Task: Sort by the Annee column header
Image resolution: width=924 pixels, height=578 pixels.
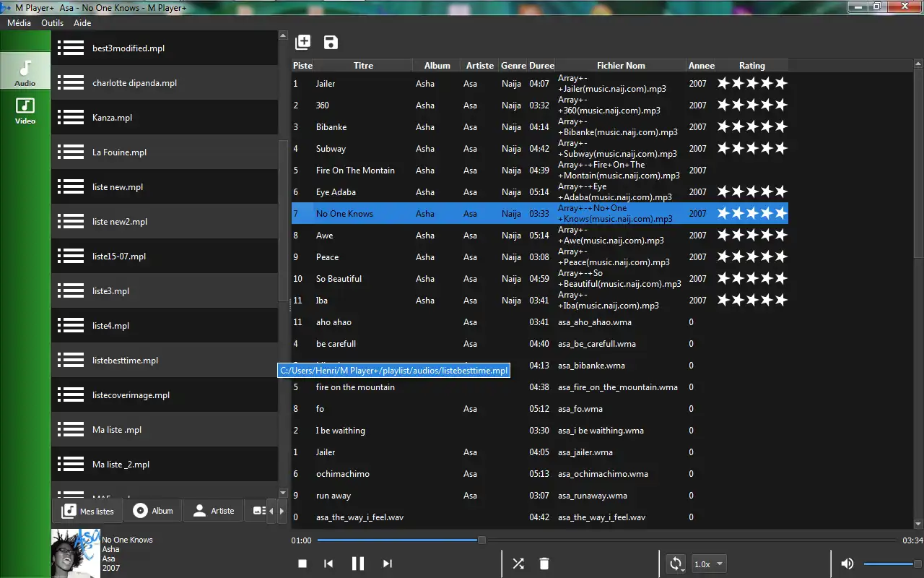Action: pyautogui.click(x=701, y=66)
